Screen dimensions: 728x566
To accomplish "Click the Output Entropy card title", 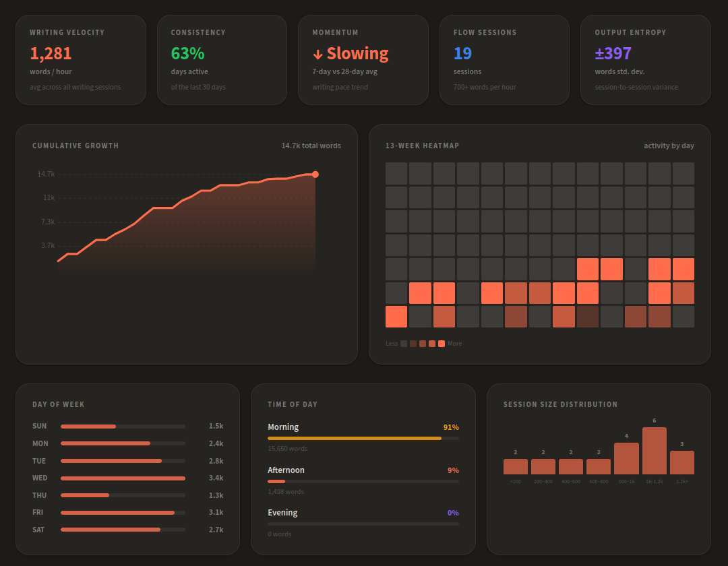I will pos(630,32).
